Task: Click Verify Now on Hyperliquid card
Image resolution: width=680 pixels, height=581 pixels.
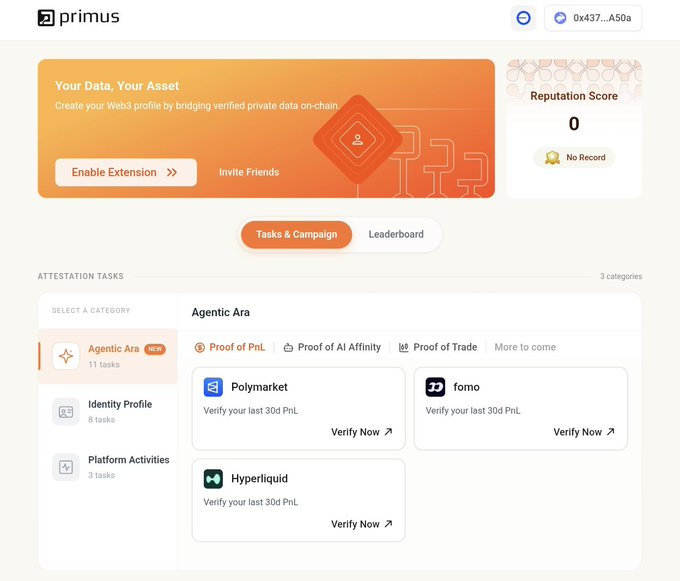Action: point(362,524)
